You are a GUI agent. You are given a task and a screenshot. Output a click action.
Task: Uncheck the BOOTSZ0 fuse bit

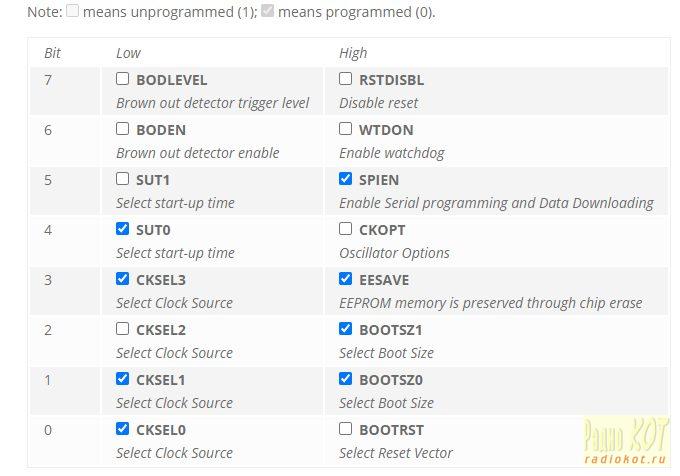345,379
